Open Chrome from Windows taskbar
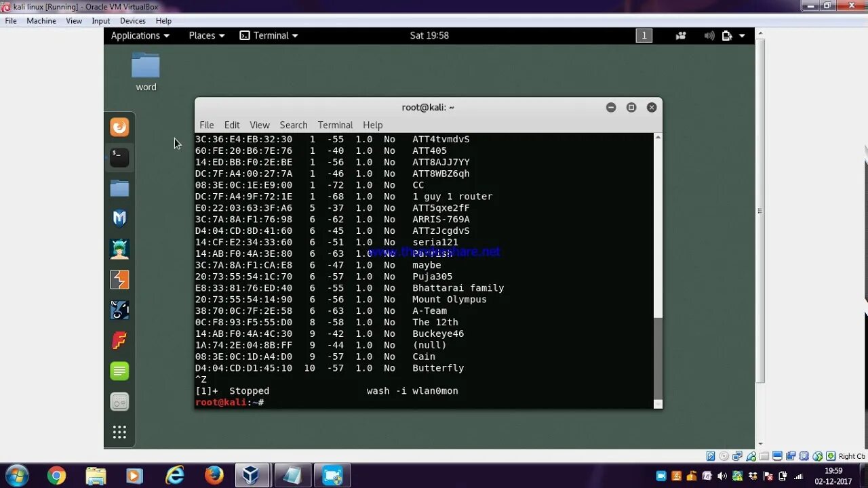The image size is (868, 488). tap(56, 476)
